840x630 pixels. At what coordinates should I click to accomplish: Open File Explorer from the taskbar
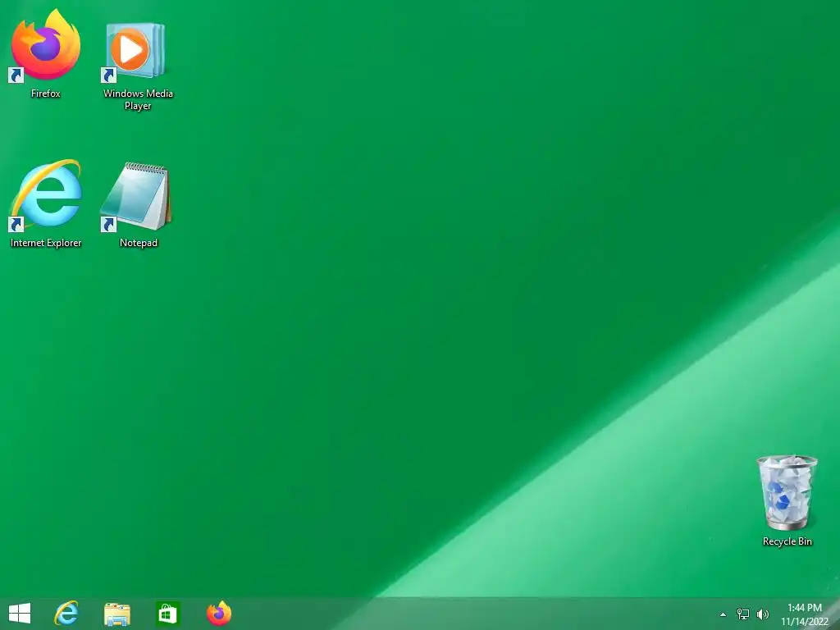tap(117, 614)
